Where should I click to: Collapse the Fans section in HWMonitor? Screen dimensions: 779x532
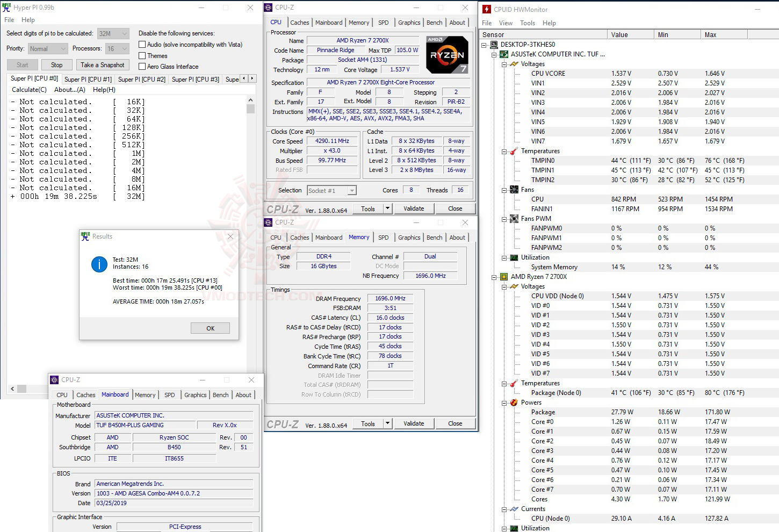tap(504, 190)
